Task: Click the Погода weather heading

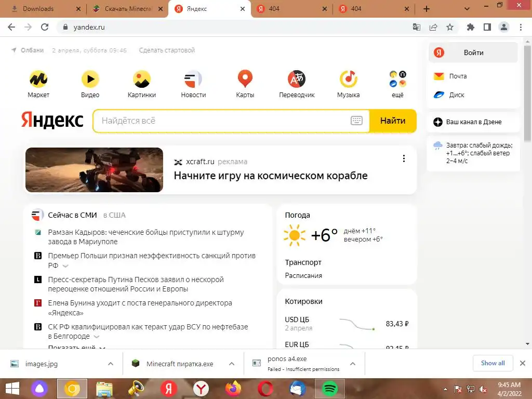Action: tap(298, 215)
